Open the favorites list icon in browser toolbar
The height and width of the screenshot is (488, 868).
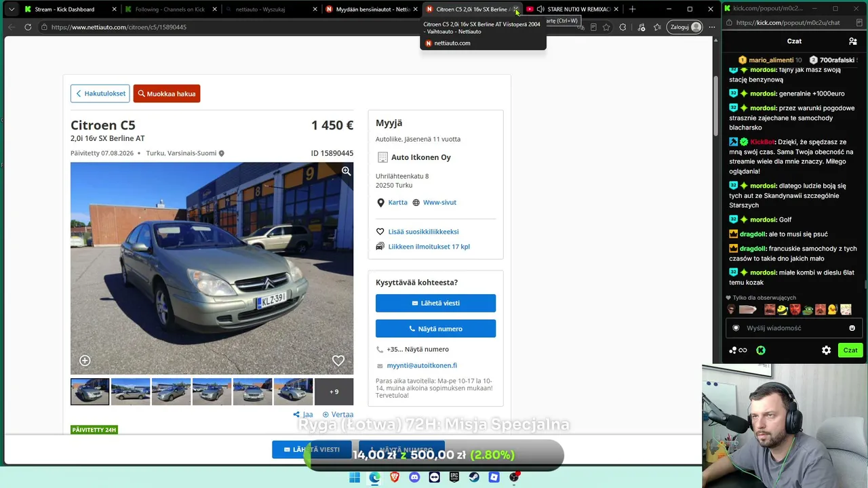click(x=657, y=27)
